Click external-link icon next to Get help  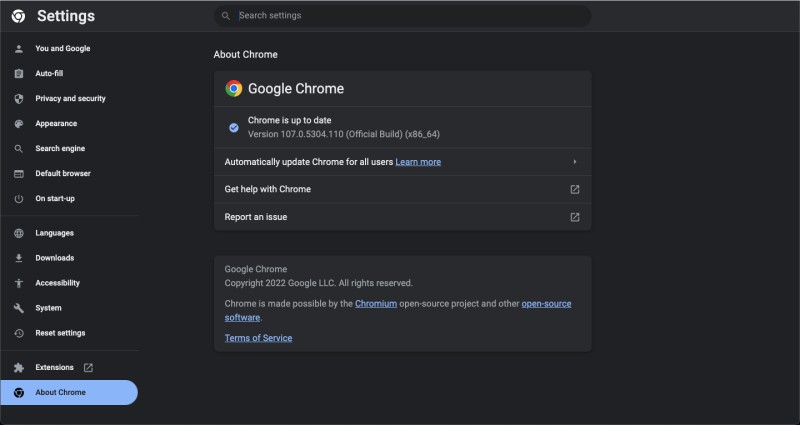(x=574, y=189)
